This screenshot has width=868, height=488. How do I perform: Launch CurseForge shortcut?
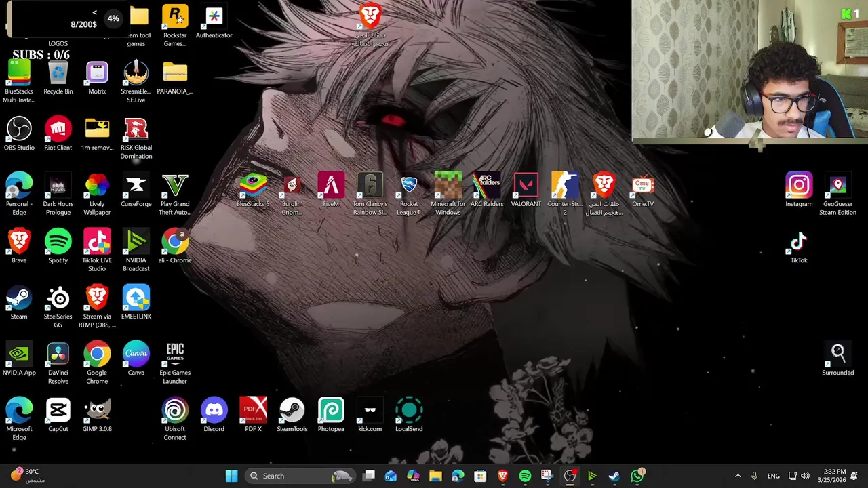136,190
